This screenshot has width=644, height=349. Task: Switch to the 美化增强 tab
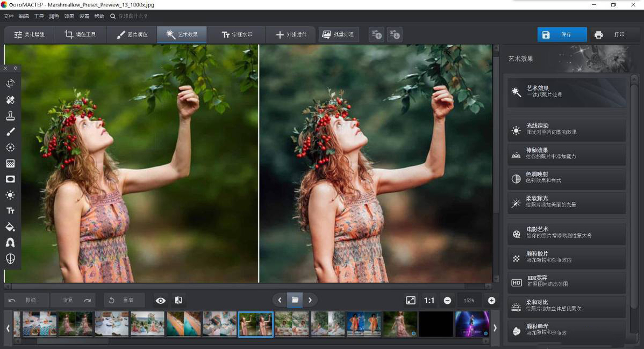coord(30,35)
